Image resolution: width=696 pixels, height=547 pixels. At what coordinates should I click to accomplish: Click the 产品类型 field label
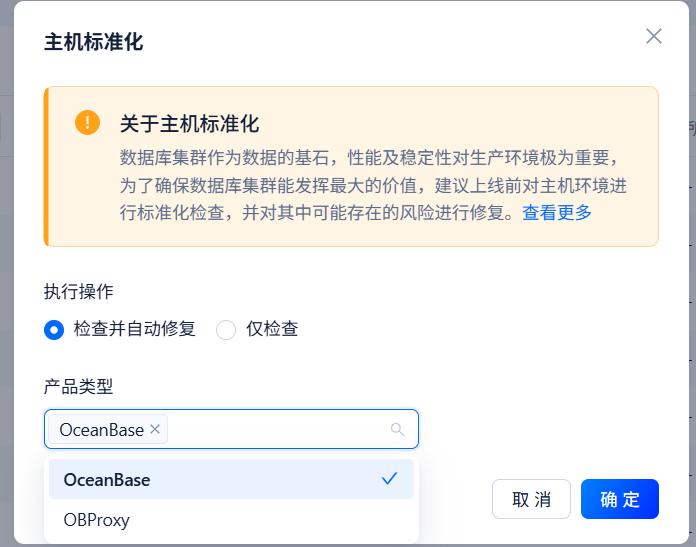tap(79, 386)
